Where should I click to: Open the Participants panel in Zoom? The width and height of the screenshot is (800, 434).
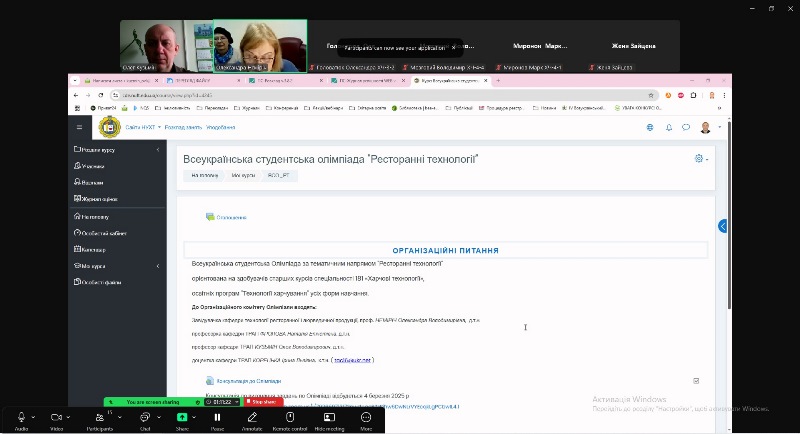click(99, 420)
